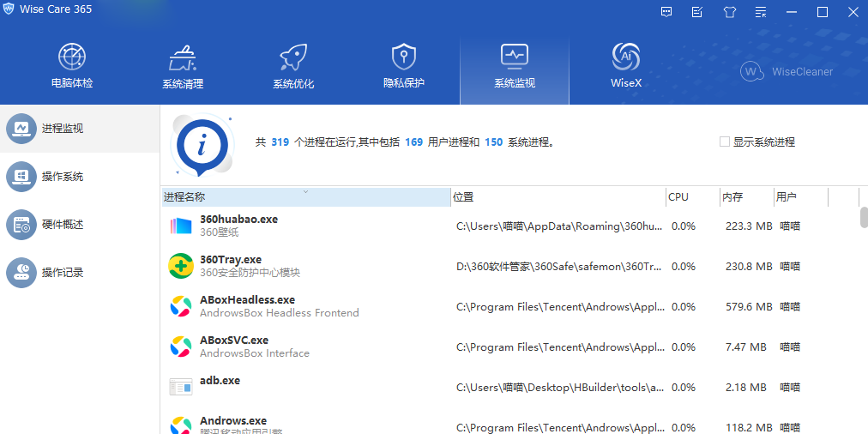Screen dimensions: 868x434
Task: Click the 319 total process count
Action: (280, 142)
